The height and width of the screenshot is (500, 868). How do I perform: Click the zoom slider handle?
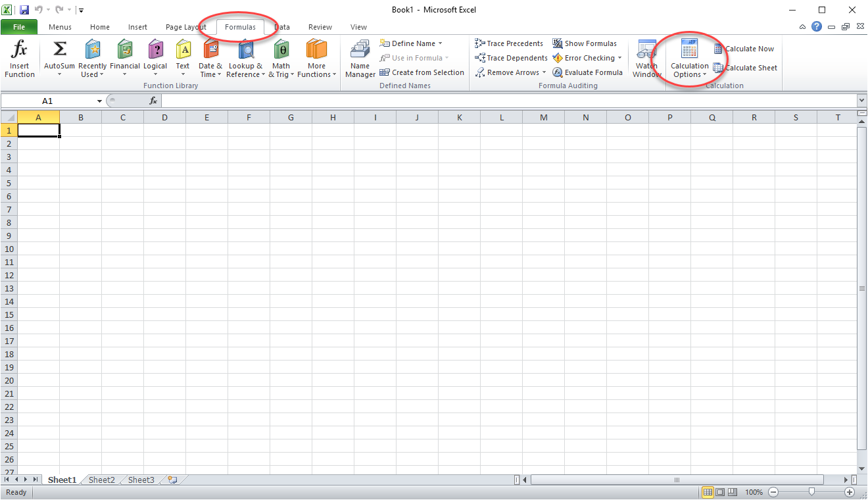[x=812, y=492]
